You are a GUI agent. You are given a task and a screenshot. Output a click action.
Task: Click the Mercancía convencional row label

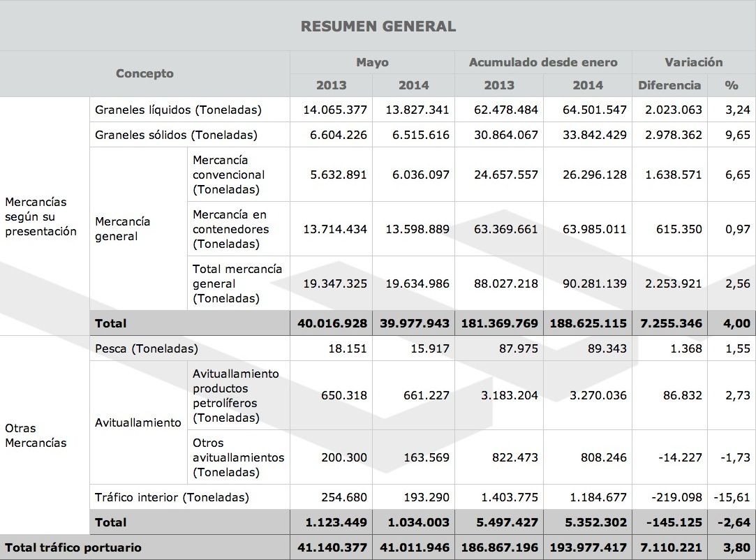pos(228,175)
